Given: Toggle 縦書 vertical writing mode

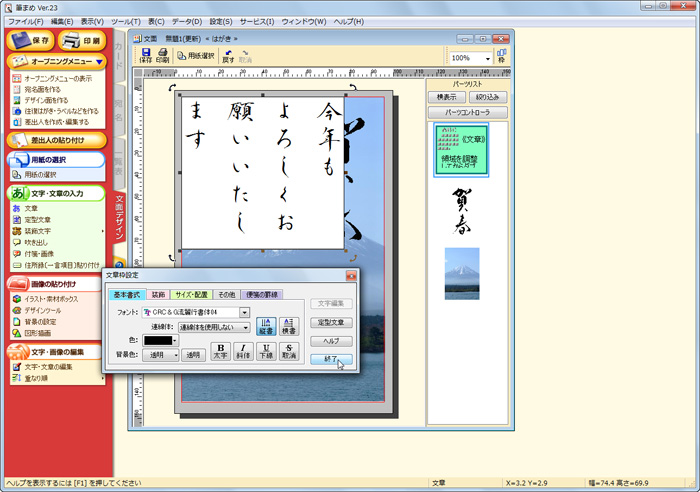Looking at the screenshot, I should click(x=266, y=325).
